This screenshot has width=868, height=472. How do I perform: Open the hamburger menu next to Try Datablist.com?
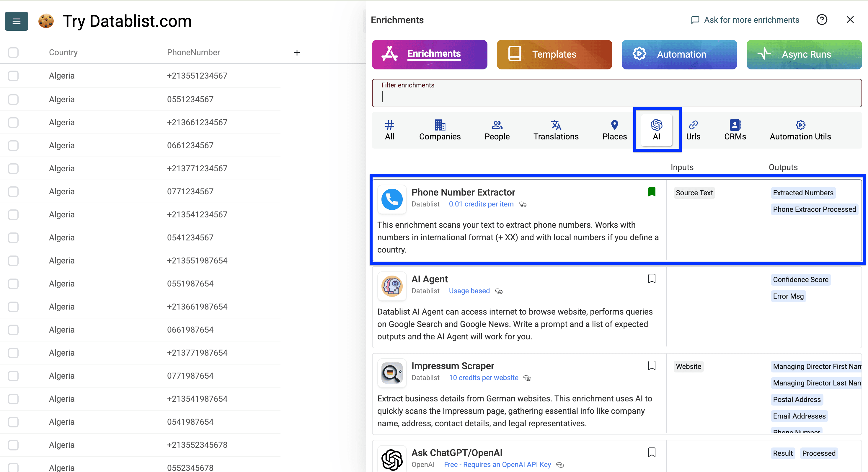[16, 21]
